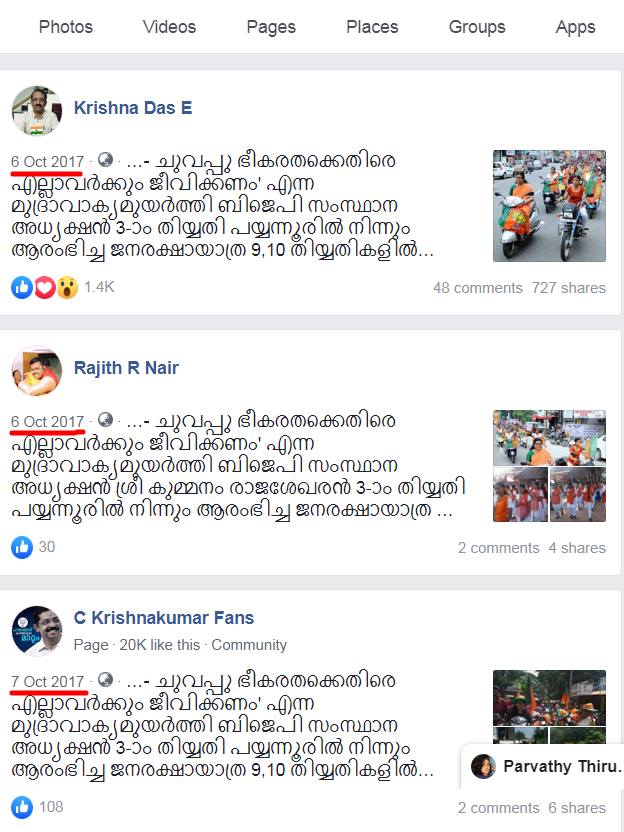Open C Krishnakumar Fans page avatar
This screenshot has width=624, height=832.
point(37,631)
